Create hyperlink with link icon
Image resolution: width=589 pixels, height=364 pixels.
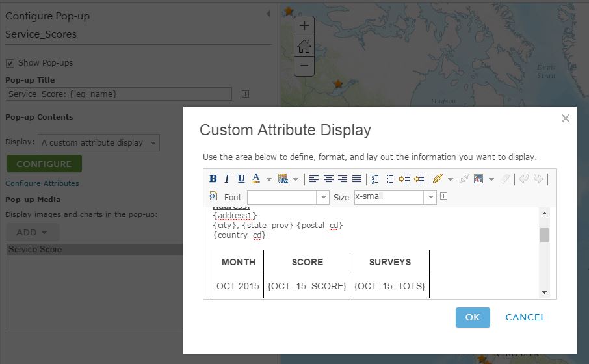[438, 179]
